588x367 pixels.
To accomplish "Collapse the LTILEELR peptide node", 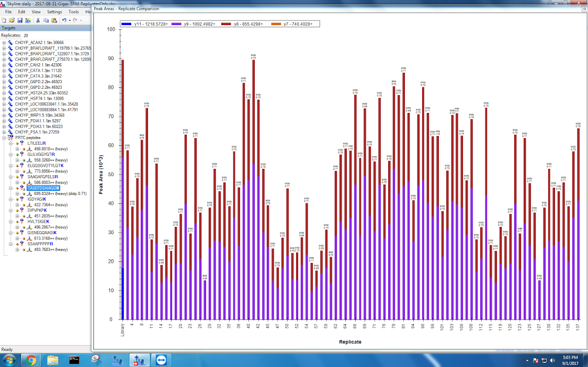I will coord(10,143).
